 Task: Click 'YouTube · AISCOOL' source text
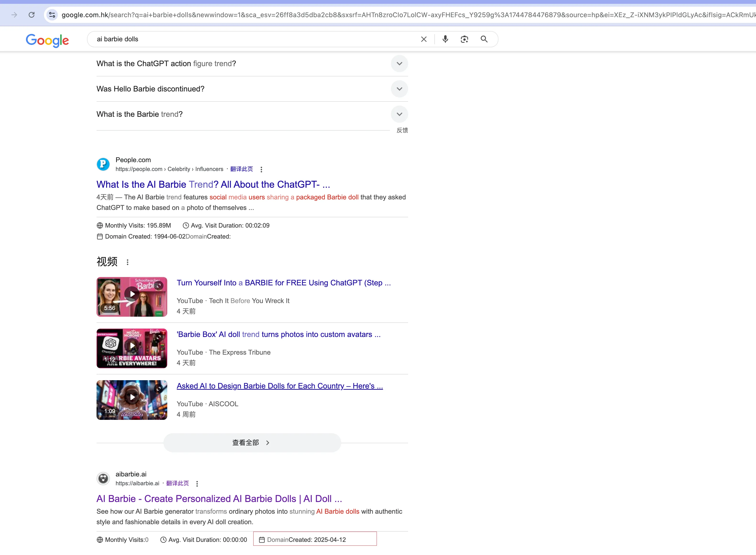[207, 404]
